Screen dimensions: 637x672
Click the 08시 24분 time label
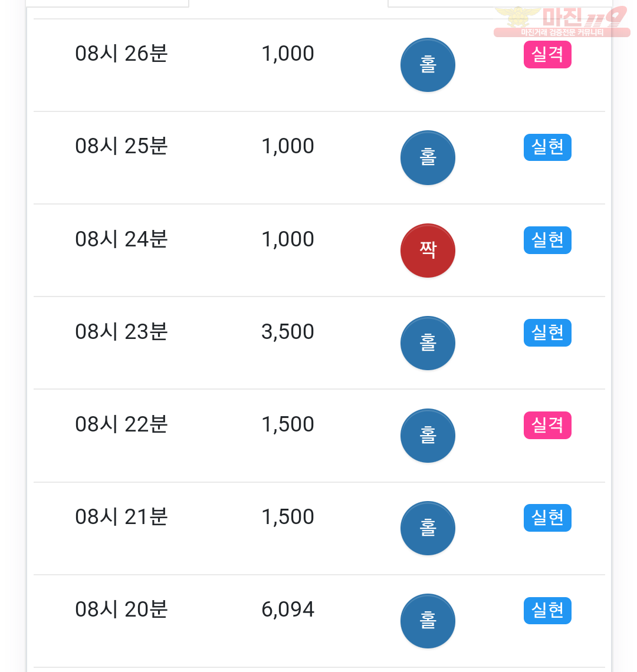122,239
